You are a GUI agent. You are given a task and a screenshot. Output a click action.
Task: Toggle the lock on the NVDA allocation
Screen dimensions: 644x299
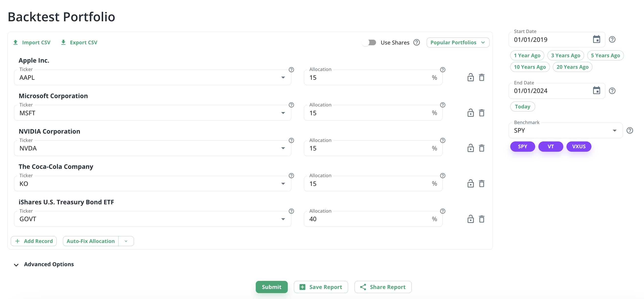(470, 148)
